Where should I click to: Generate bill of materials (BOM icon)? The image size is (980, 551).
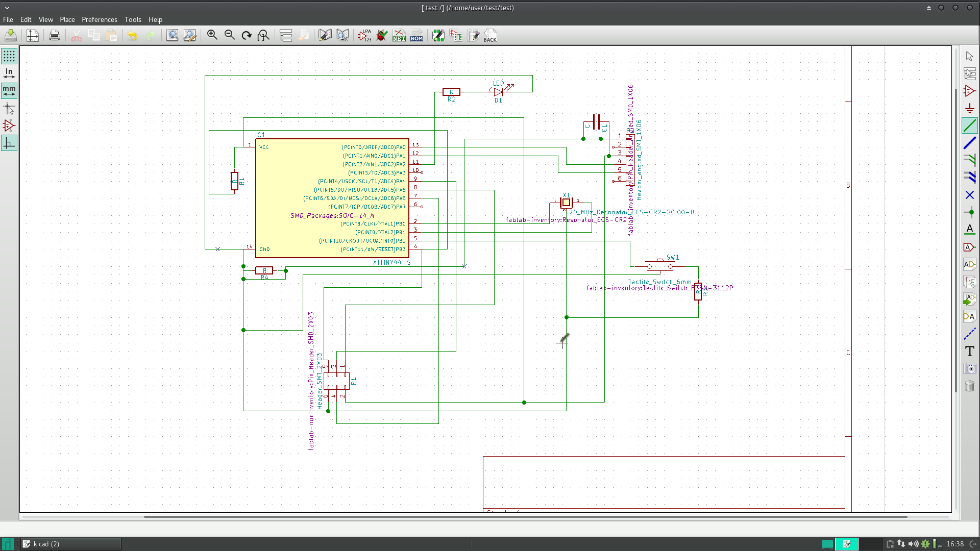coord(416,35)
